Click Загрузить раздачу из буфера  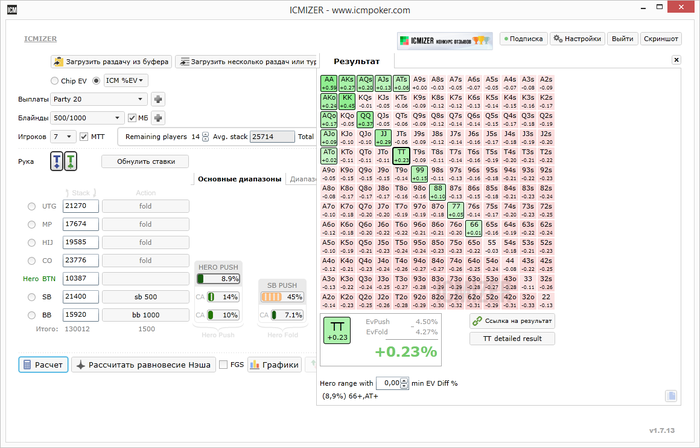[111, 62]
